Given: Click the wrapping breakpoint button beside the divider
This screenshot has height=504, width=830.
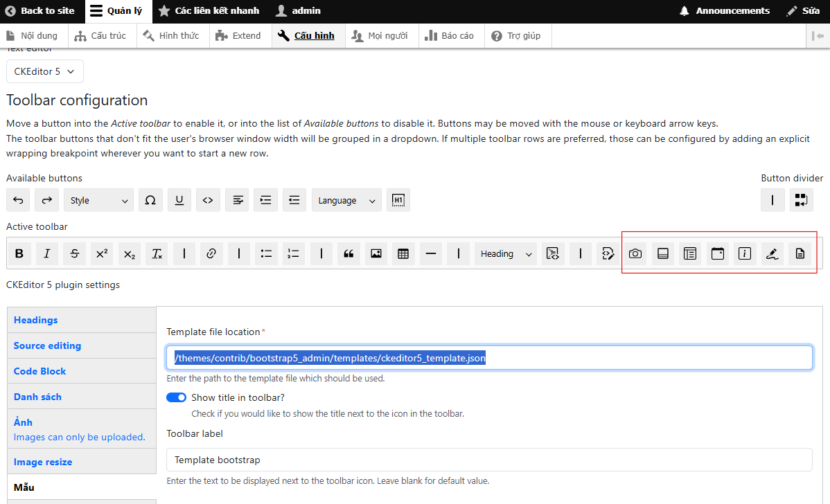Looking at the screenshot, I should (802, 201).
